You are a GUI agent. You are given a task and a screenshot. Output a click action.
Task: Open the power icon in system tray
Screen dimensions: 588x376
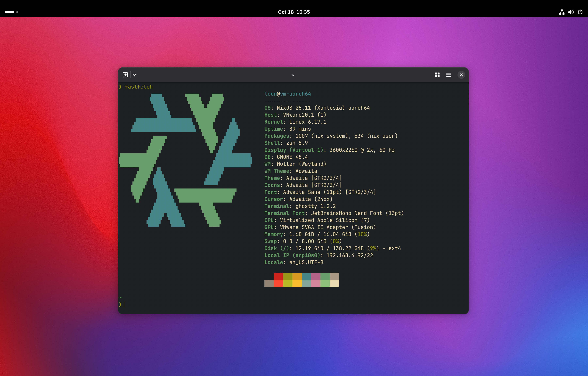pos(580,12)
